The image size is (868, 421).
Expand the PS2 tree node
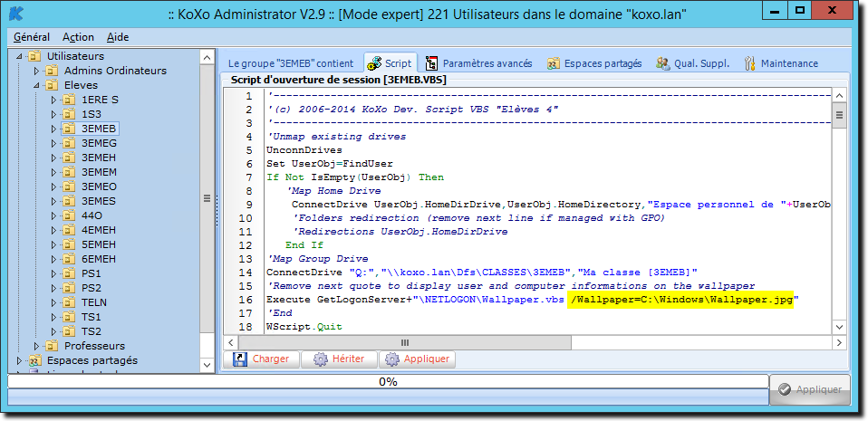pos(54,288)
